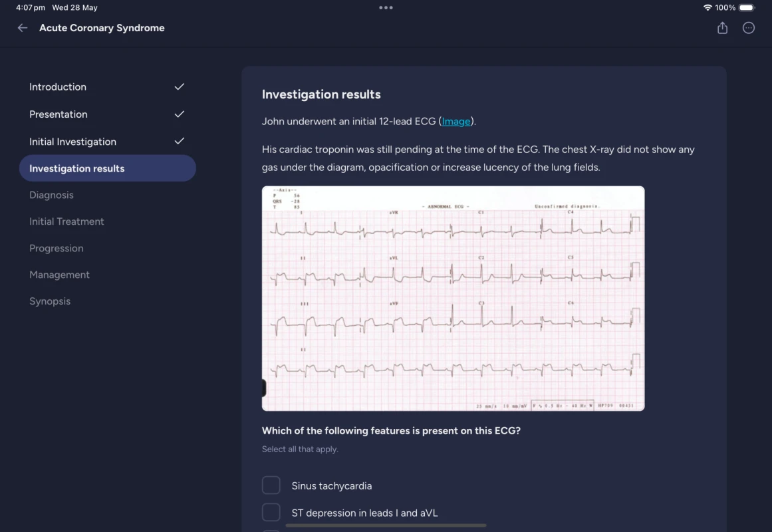The height and width of the screenshot is (532, 772).
Task: Open the Management section
Action: point(59,275)
